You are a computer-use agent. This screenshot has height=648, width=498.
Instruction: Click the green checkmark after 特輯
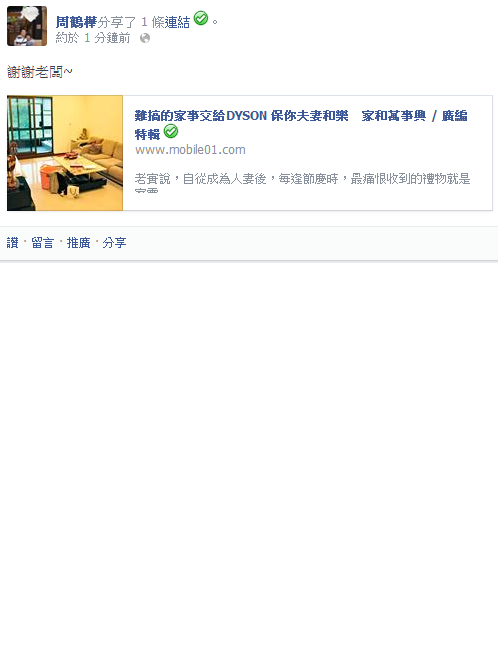tap(171, 131)
